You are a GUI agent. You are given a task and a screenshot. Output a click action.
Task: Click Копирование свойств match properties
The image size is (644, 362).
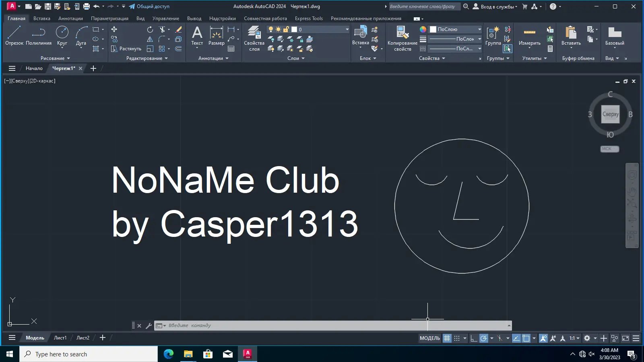(x=402, y=39)
